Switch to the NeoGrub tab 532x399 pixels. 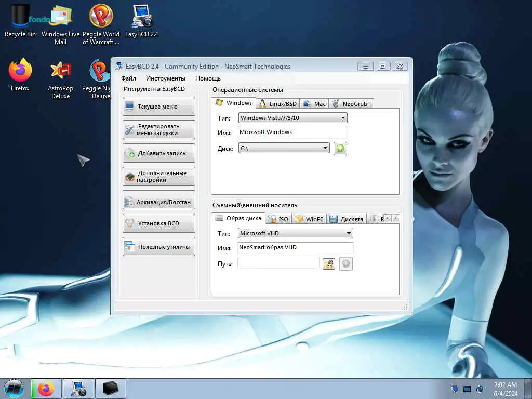pyautogui.click(x=351, y=104)
